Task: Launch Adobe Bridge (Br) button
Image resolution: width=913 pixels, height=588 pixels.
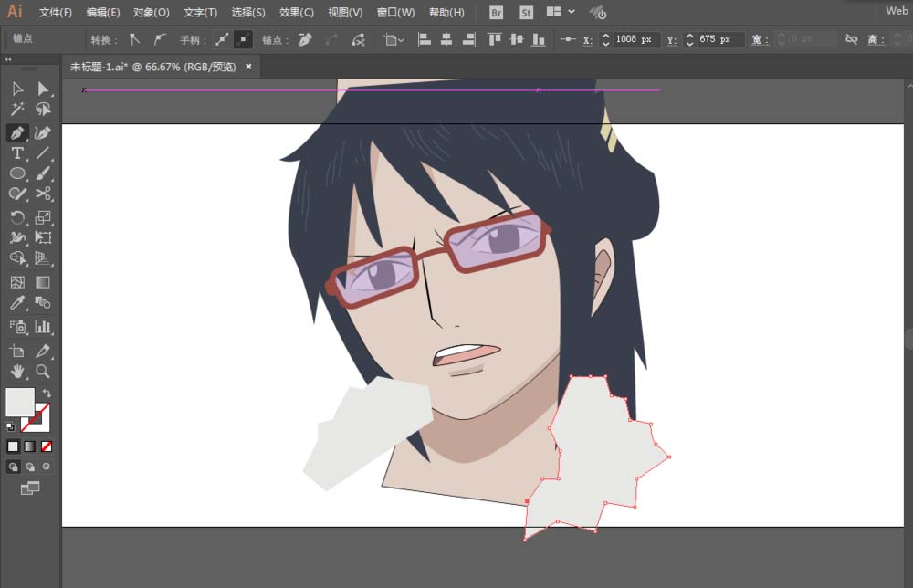Action: tap(496, 12)
